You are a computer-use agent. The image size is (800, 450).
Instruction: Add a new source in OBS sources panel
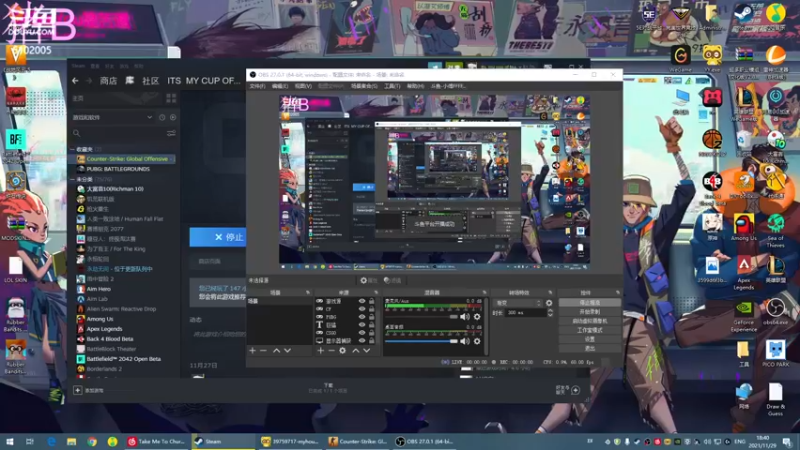coord(320,351)
